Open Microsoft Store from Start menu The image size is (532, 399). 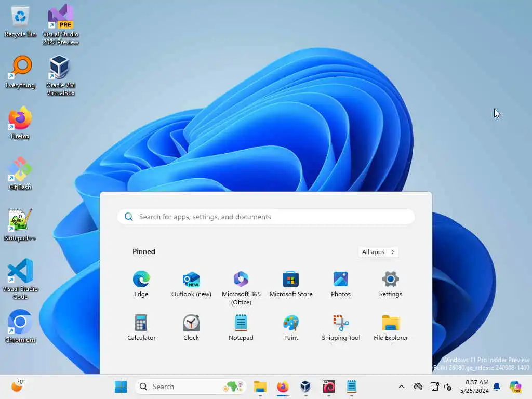point(291,284)
